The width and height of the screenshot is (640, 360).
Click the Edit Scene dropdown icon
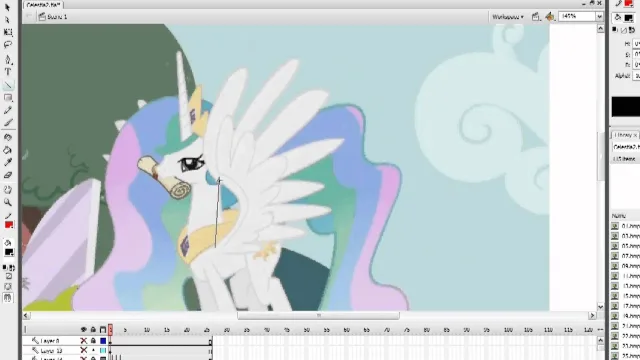pos(536,17)
